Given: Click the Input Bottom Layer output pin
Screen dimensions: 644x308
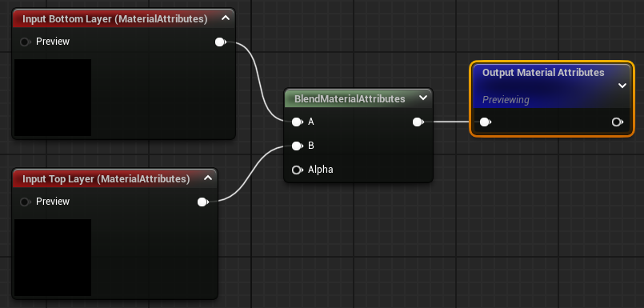Looking at the screenshot, I should click(x=221, y=42).
